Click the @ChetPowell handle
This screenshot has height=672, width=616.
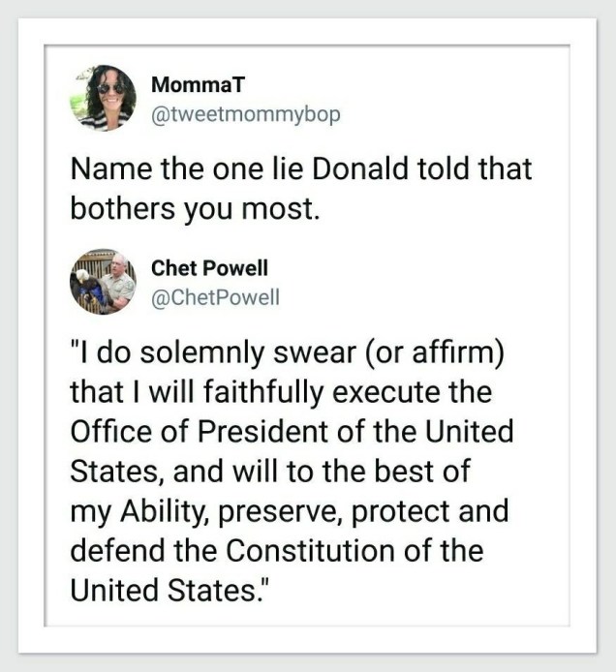click(x=215, y=297)
